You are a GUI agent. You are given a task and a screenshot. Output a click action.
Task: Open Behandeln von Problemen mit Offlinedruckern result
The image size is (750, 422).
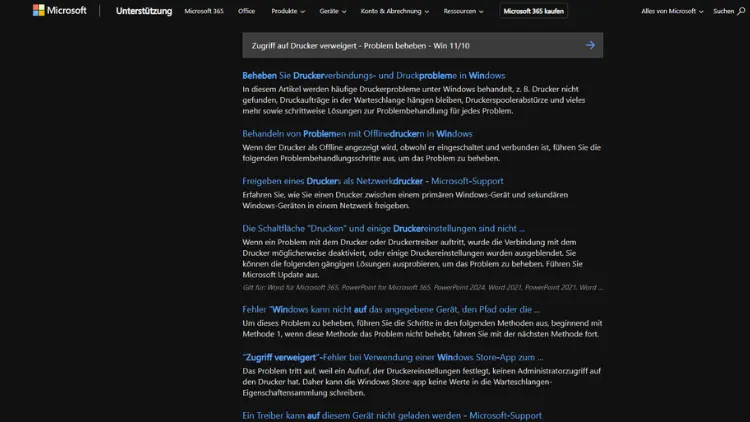[x=357, y=134]
